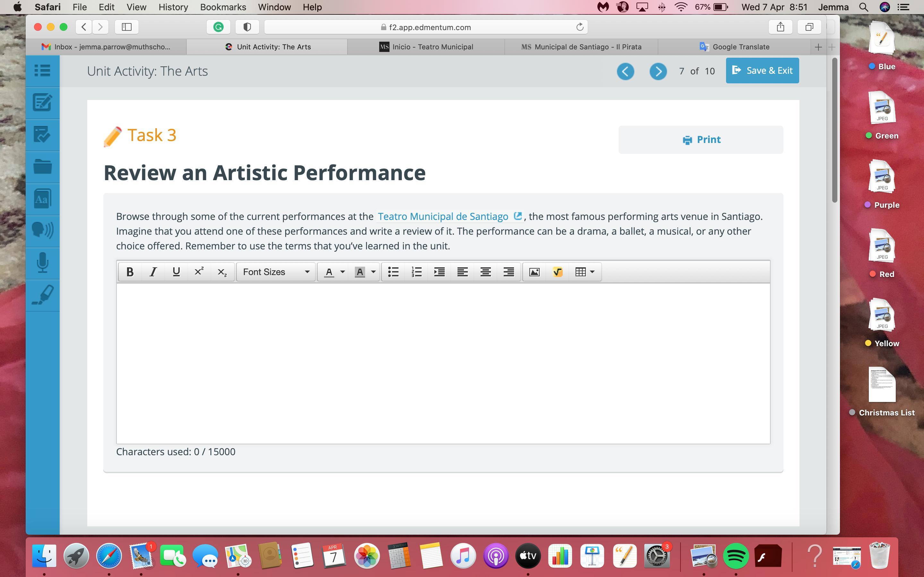This screenshot has height=577, width=924.
Task: Open the Font Sizes dropdown
Action: click(x=276, y=272)
